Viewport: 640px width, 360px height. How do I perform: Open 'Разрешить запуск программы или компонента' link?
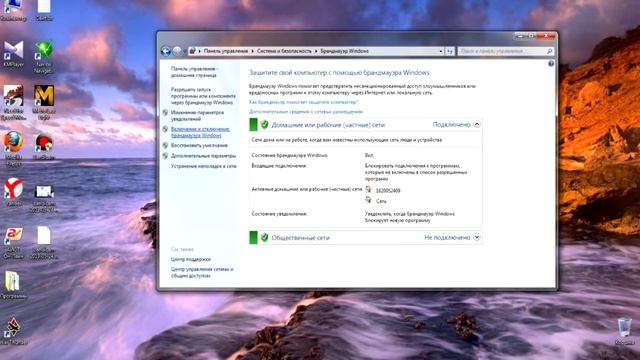pyautogui.click(x=203, y=96)
